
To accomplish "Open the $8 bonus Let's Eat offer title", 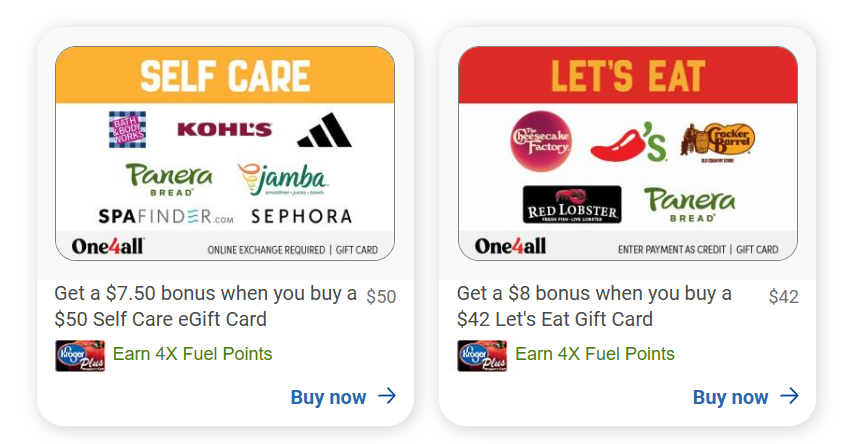I will click(x=594, y=306).
